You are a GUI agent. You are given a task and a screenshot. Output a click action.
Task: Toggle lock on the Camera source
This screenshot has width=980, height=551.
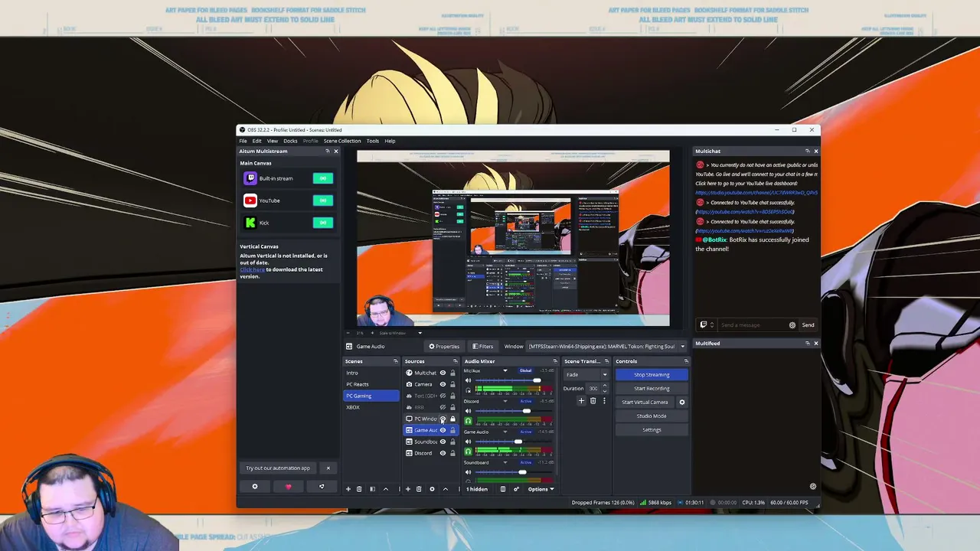452,384
